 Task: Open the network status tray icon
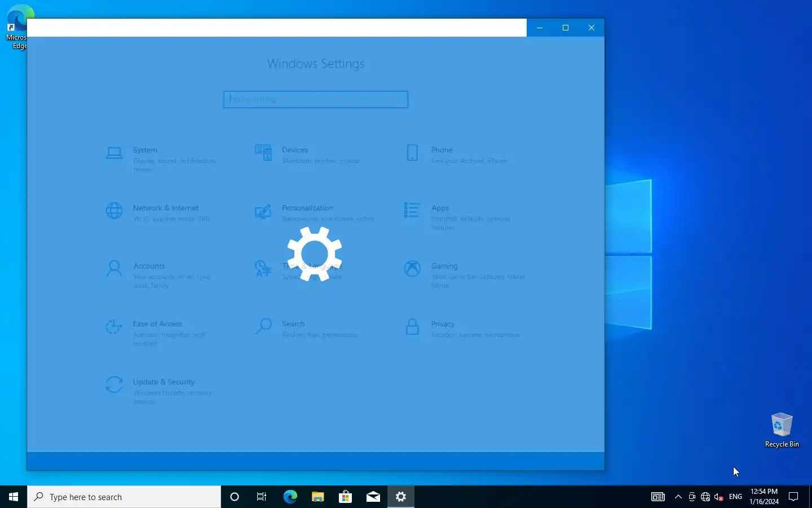705,497
